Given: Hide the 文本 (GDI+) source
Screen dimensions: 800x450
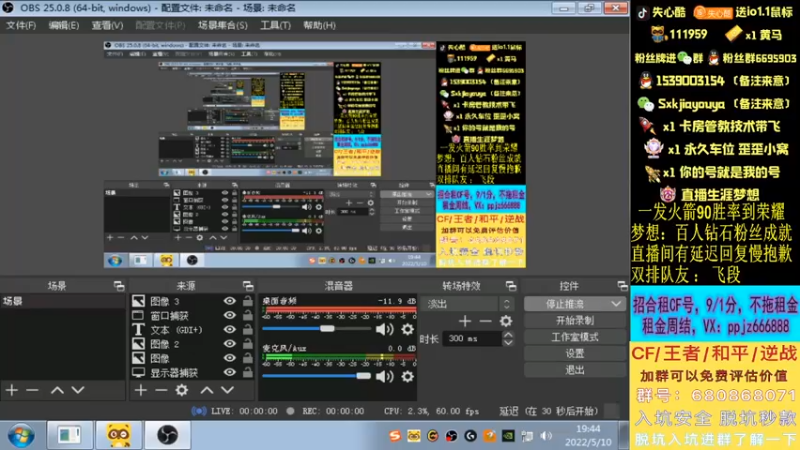Looking at the screenshot, I should 230,330.
